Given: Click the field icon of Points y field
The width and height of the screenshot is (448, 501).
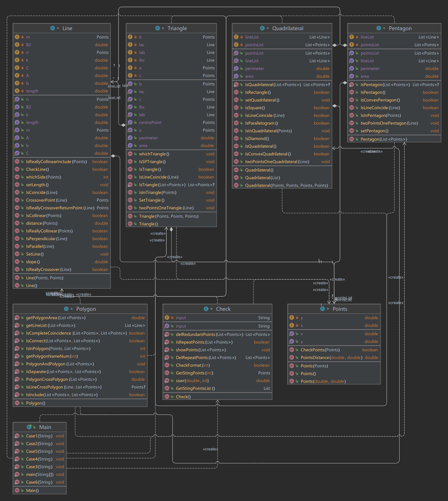Looking at the screenshot, I should coord(292,317).
